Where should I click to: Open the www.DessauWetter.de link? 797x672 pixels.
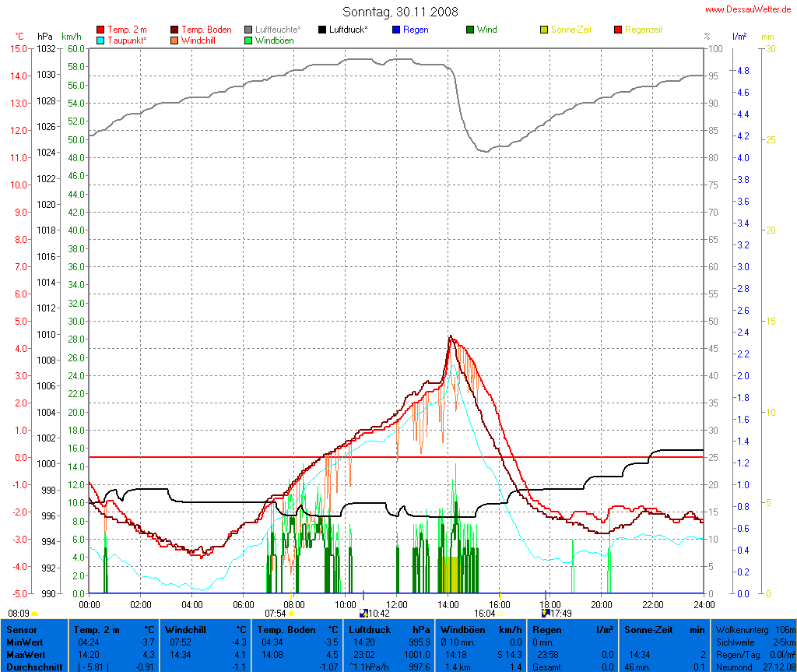pos(749,9)
